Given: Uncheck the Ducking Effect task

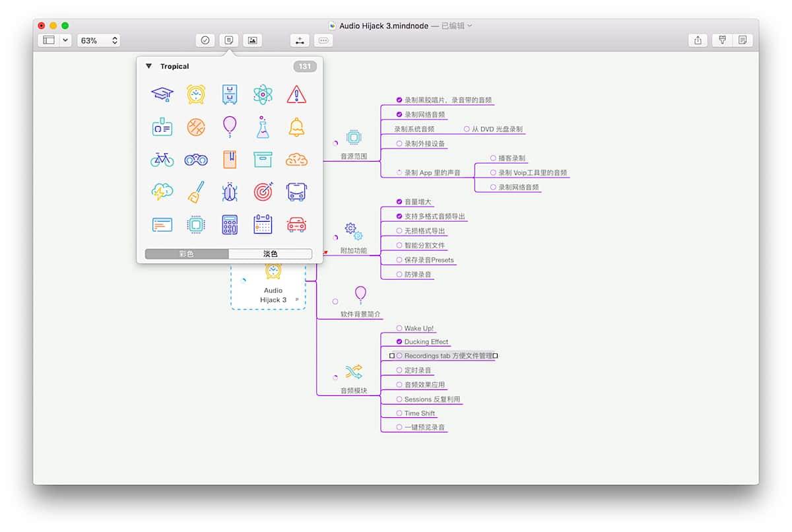Looking at the screenshot, I should coord(399,342).
